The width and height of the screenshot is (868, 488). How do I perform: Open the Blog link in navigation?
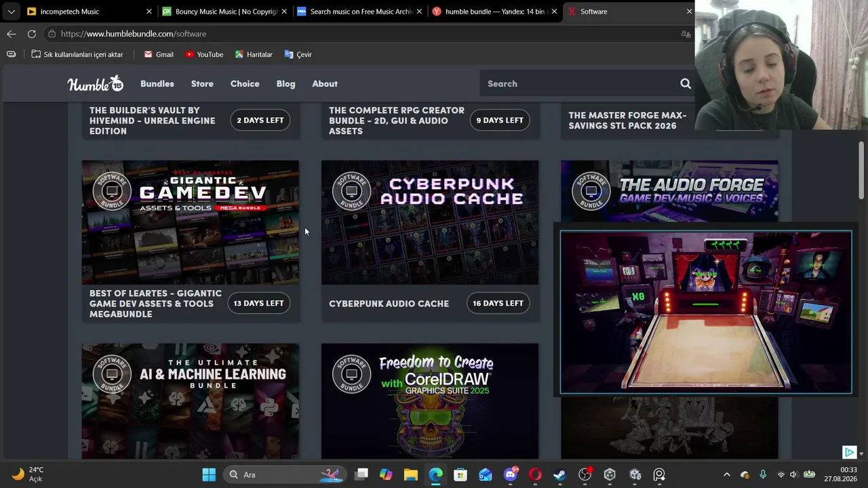(x=285, y=83)
